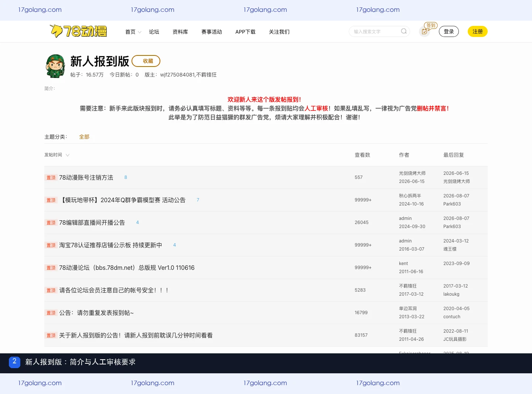Click last replier JC玩具摄影

(x=455, y=339)
